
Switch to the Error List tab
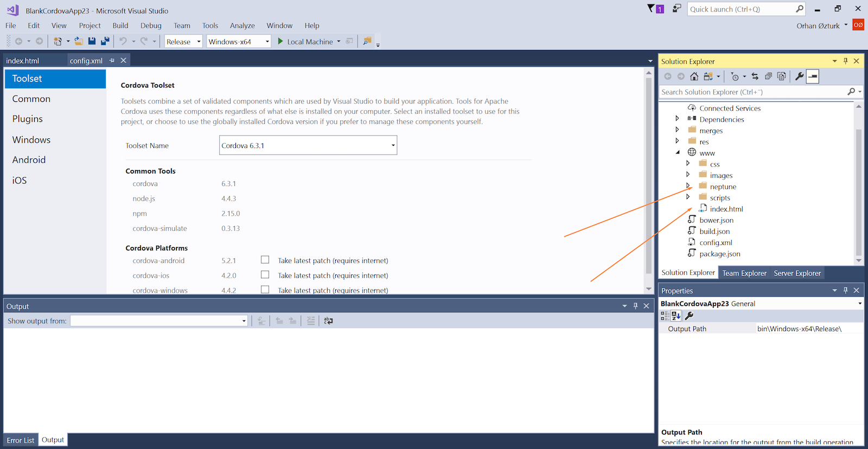(21, 440)
